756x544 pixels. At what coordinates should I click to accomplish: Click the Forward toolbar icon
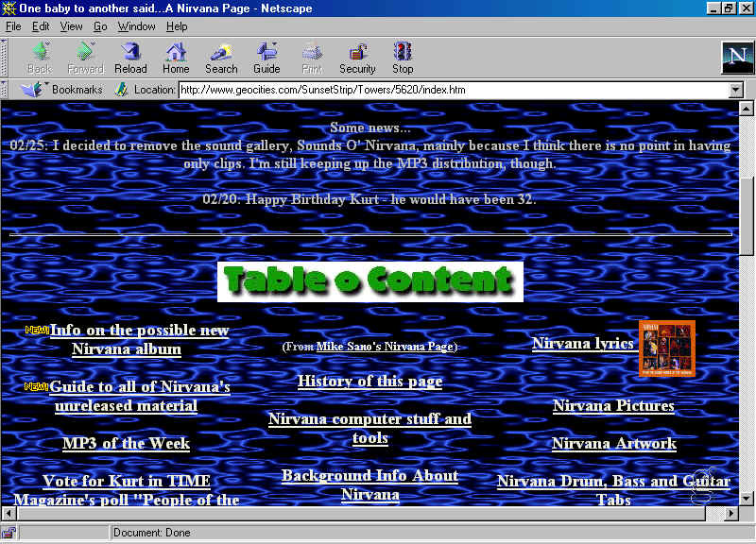pyautogui.click(x=85, y=58)
